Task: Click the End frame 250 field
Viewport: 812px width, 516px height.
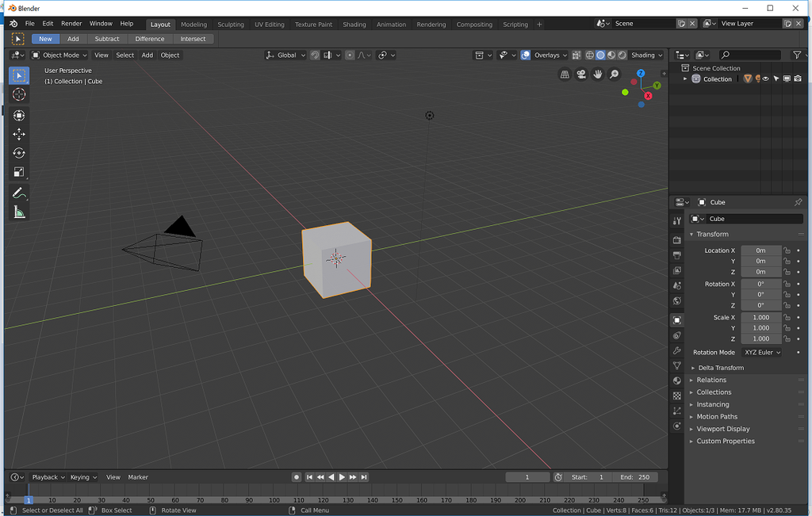Action: point(634,477)
